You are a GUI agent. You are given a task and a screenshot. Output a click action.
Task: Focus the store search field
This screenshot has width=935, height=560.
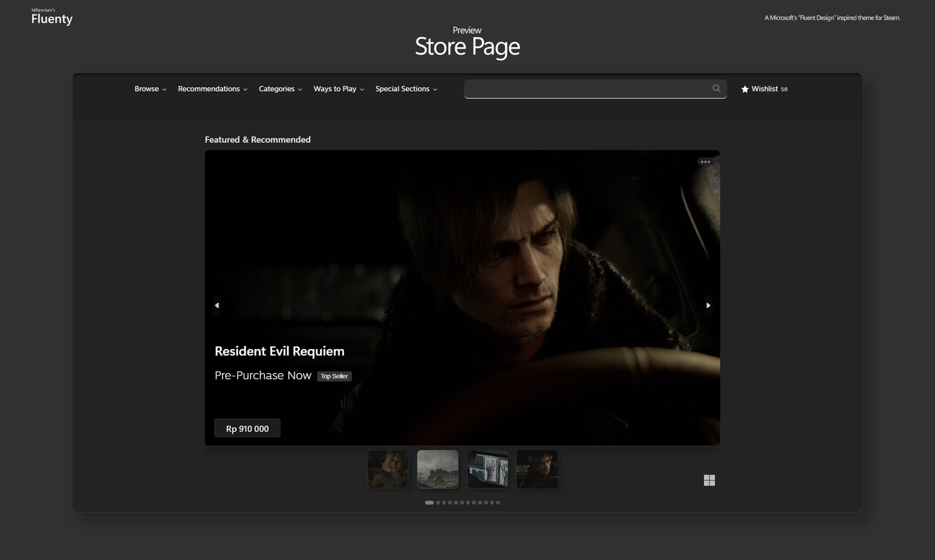(595, 89)
